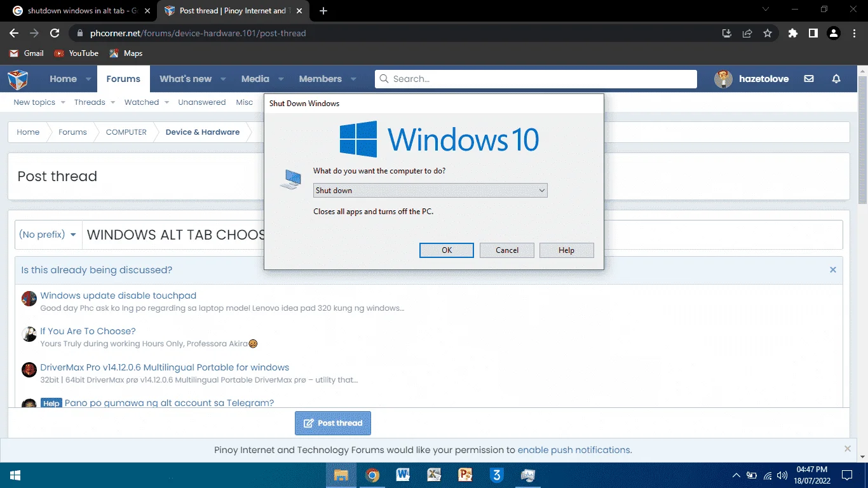Open File Explorer from the taskbar
This screenshot has width=868, height=488.
pos(341,475)
